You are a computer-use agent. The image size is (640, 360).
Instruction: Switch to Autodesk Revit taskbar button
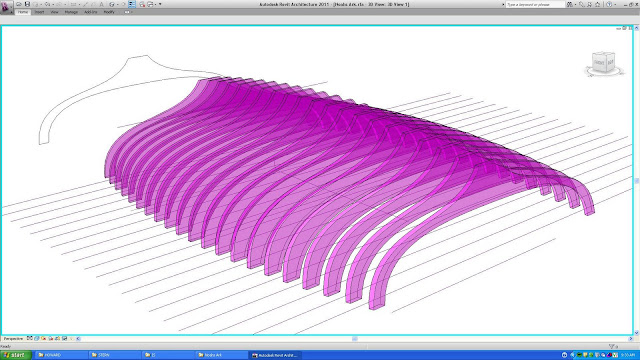(x=275, y=355)
